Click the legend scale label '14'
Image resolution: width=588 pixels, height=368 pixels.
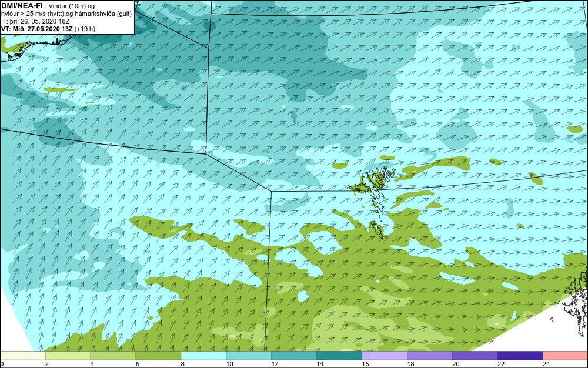(x=320, y=364)
